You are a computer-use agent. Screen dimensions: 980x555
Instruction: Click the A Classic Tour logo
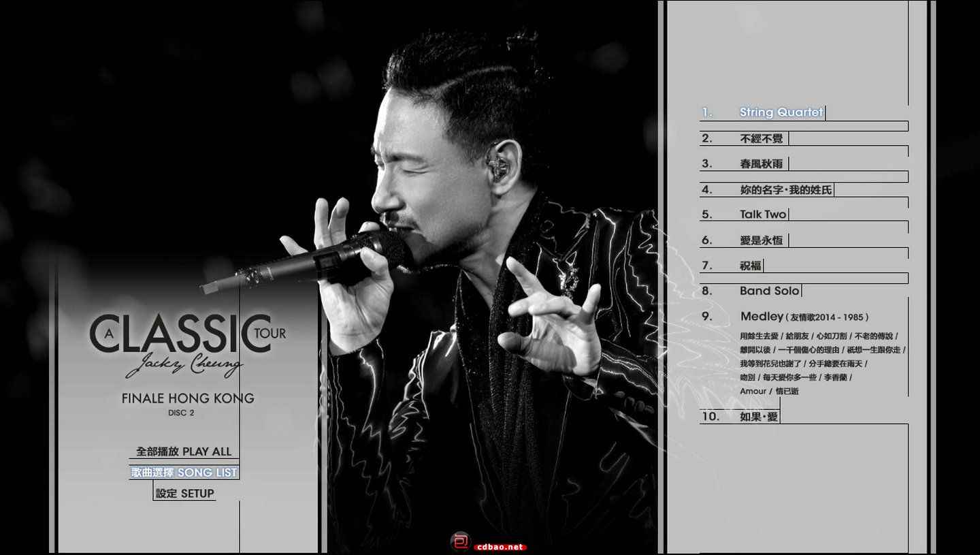[x=188, y=334]
